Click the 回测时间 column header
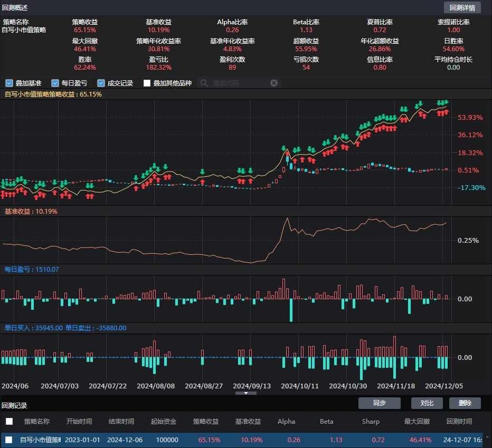The width and height of the screenshot is (492, 448). pyautogui.click(x=459, y=421)
